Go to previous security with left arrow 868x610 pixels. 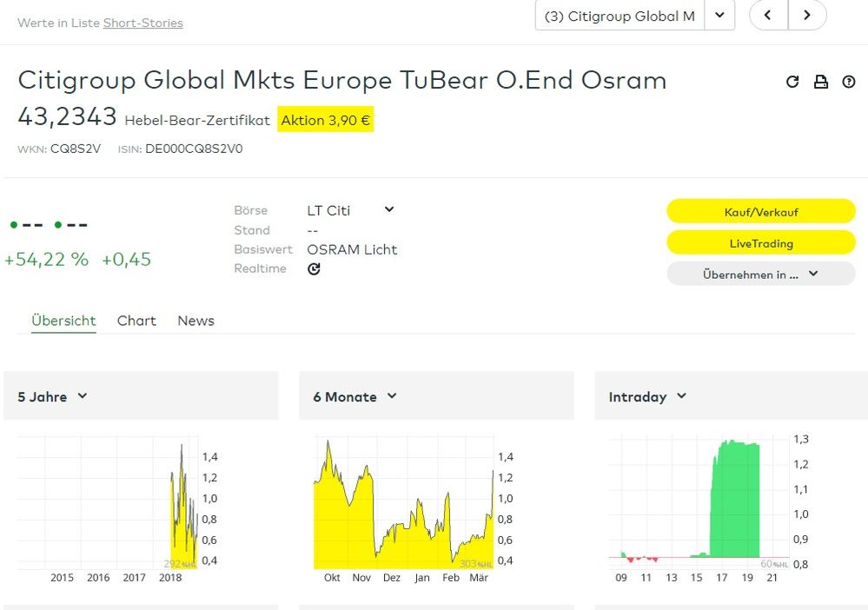[768, 15]
